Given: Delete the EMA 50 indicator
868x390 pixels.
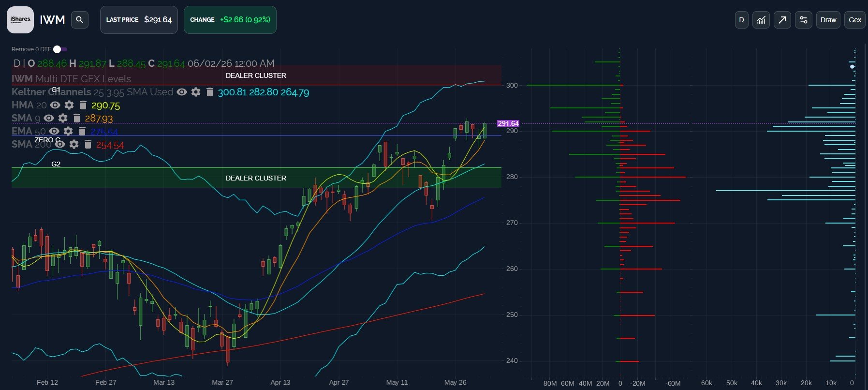Looking at the screenshot, I should tap(82, 131).
